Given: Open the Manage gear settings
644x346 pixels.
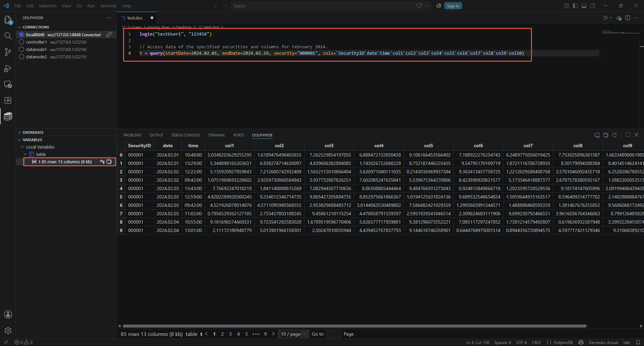Looking at the screenshot, I should (x=8, y=331).
